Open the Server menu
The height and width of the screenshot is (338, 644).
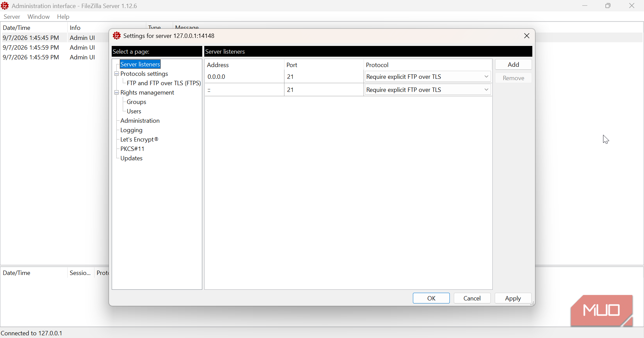[x=12, y=17]
